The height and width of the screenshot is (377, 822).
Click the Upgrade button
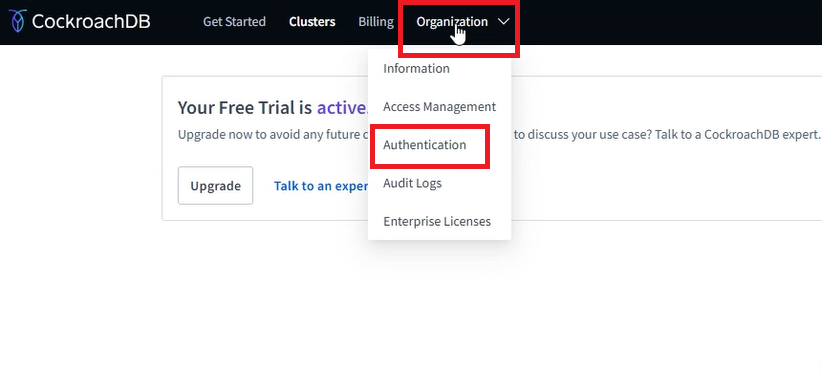tap(215, 186)
